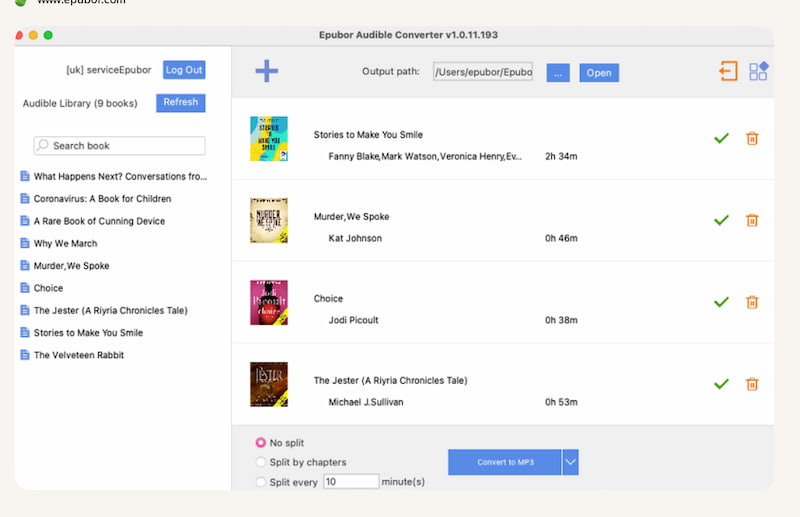Click Stories to Make You Smile cover thumbnail

click(x=269, y=138)
